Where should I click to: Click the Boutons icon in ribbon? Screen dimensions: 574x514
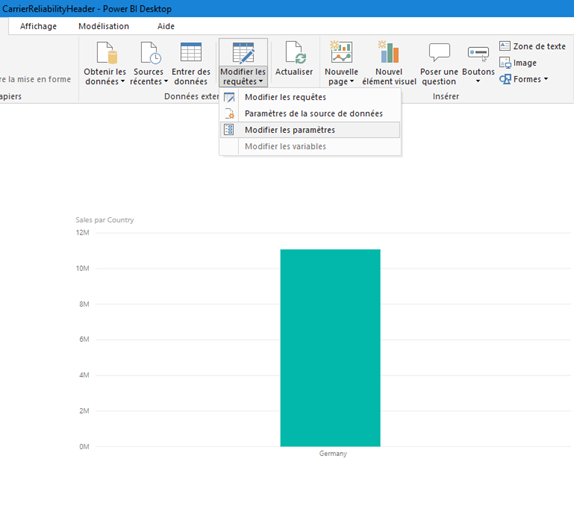click(478, 53)
